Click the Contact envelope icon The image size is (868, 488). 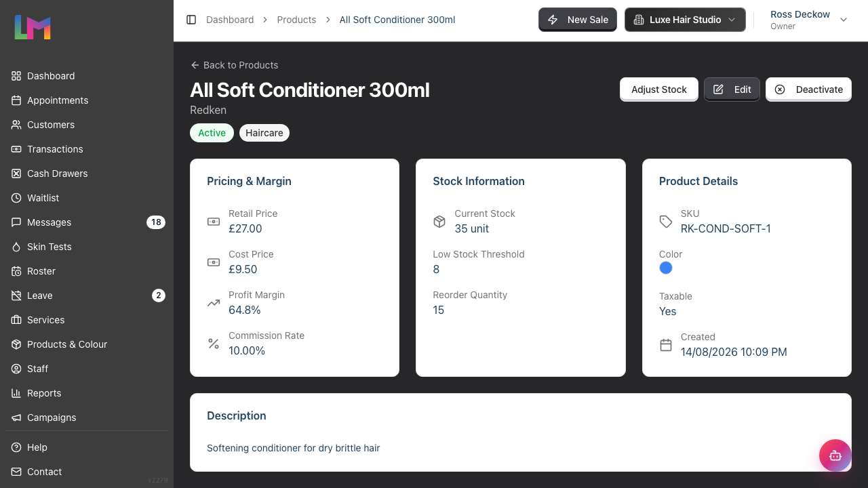16,472
